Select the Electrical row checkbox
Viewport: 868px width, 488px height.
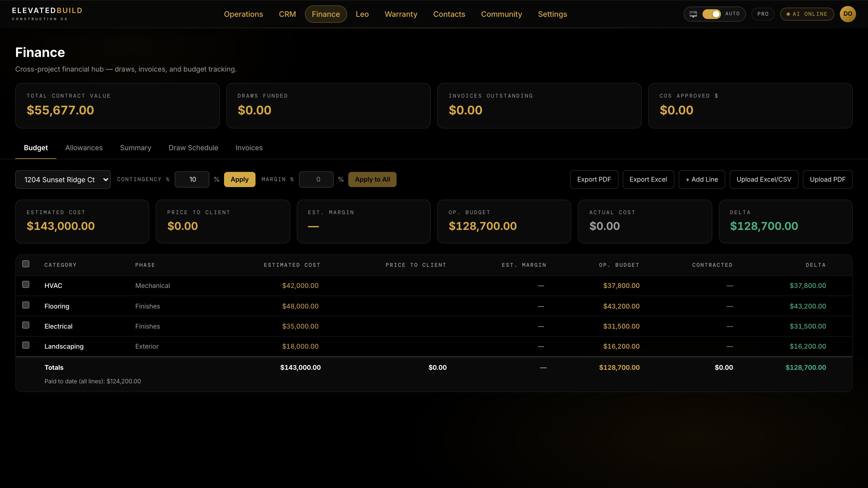[x=25, y=325]
